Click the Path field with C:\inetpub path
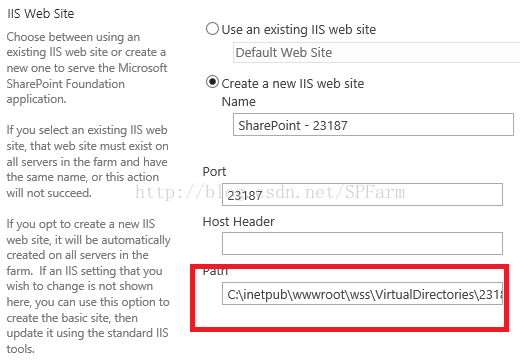This screenshot has width=520, height=363. (362, 294)
